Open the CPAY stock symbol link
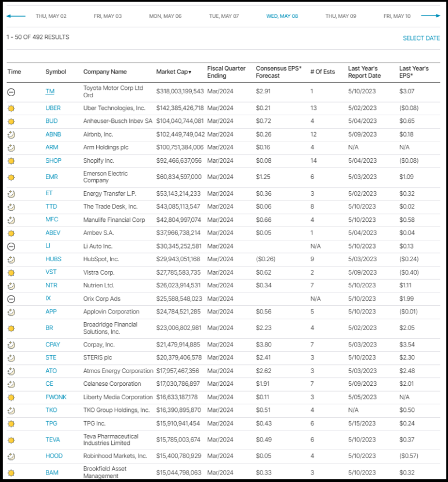This screenshot has width=448, height=482. [53, 345]
